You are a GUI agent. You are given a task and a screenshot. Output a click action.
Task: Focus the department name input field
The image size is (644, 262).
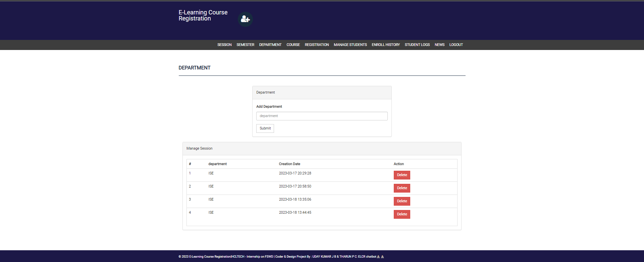(322, 116)
